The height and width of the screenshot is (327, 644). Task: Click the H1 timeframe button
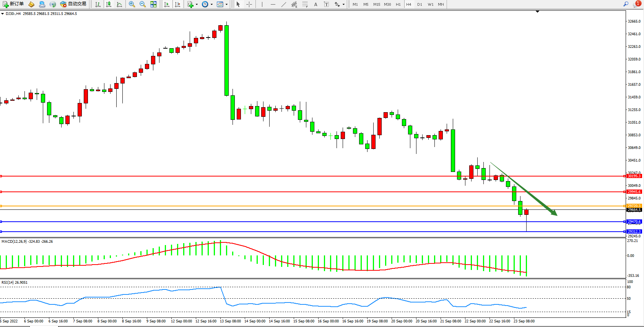[398, 5]
